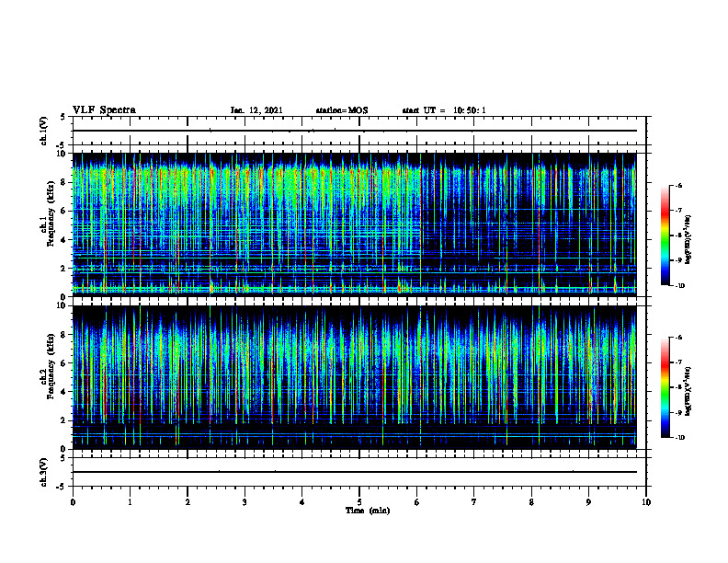Click the "7" tick on the time axis
The image size is (728, 563).
coord(474,502)
